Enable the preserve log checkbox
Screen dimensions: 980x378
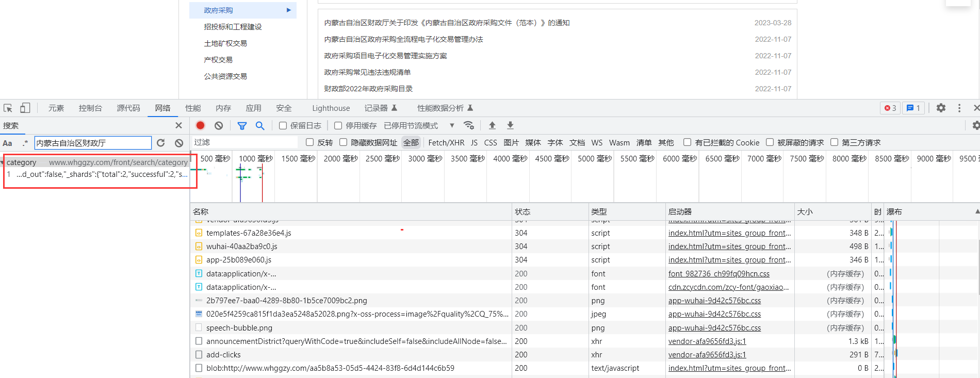[283, 125]
